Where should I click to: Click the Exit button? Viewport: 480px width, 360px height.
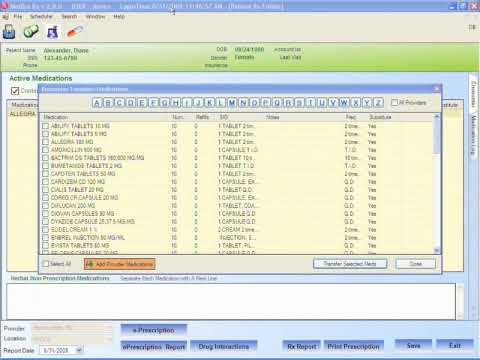[x=455, y=346]
